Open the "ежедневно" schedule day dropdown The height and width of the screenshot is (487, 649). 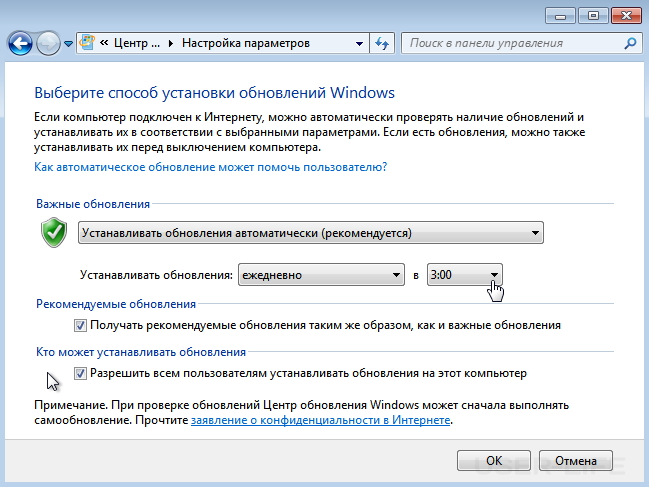(x=321, y=275)
